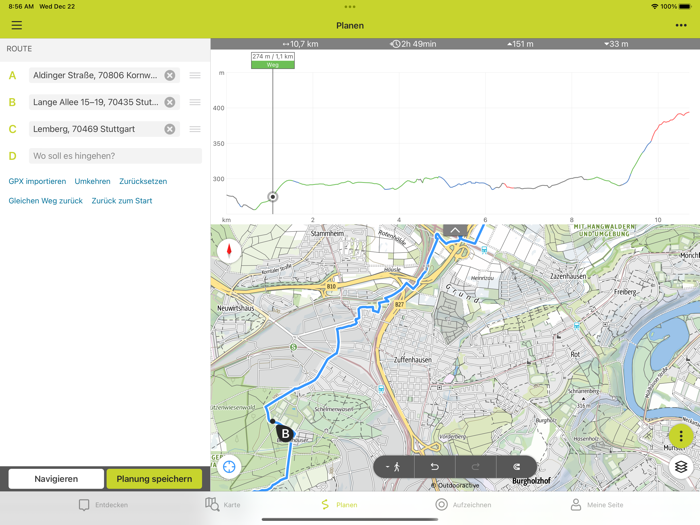The image size is (700, 525).
Task: Open the Planen tab
Action: coord(339,505)
